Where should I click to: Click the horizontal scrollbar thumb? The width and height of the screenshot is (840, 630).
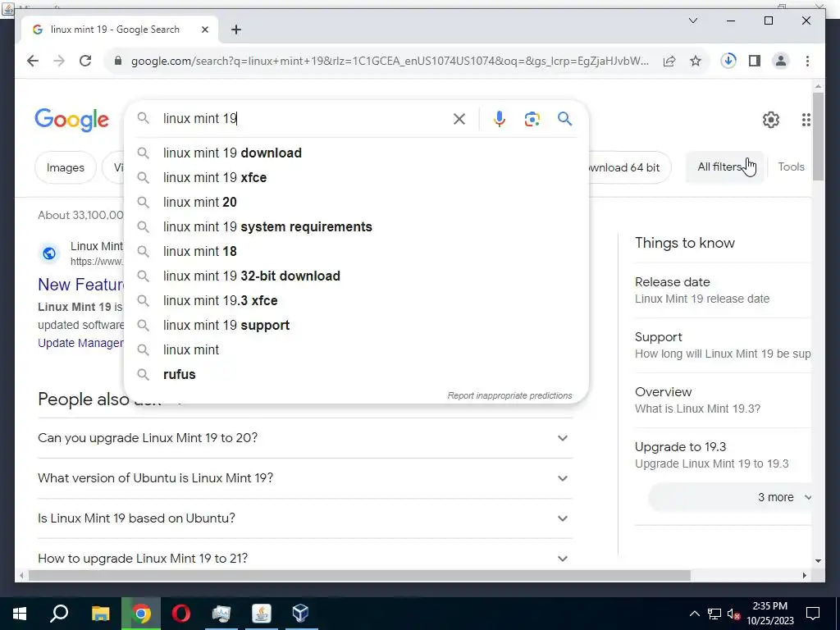pos(359,576)
